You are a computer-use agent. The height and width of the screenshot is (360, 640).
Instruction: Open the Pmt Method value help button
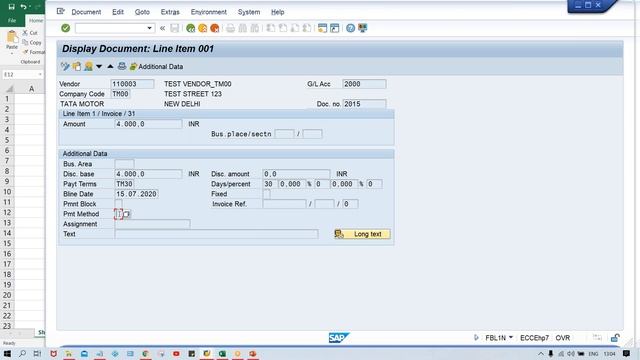[127, 214]
